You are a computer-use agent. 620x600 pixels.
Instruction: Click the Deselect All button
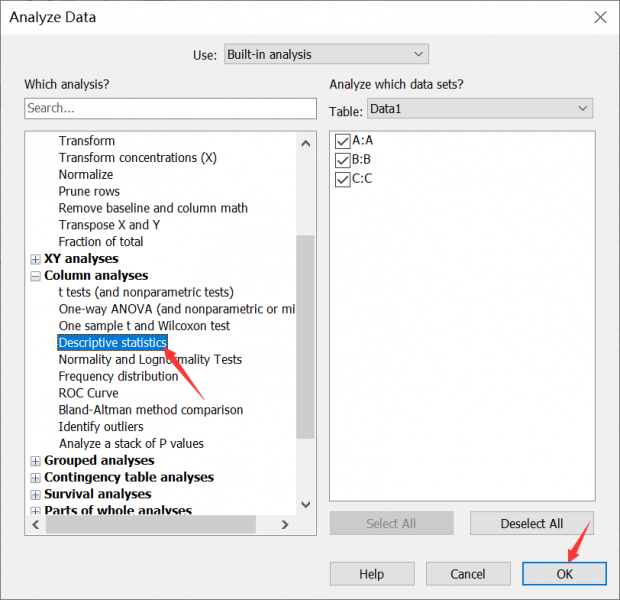tap(532, 524)
